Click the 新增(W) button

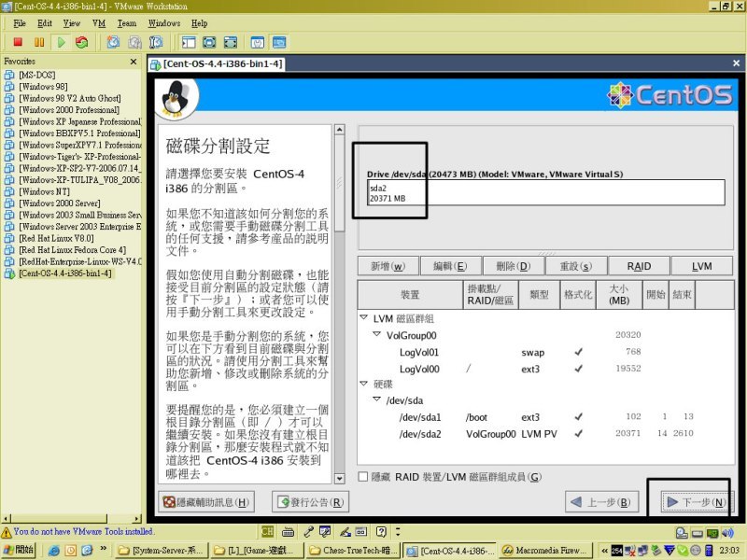388,266
